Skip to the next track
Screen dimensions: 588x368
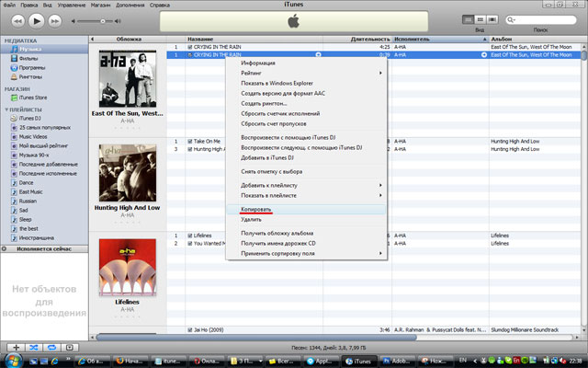pos(55,21)
